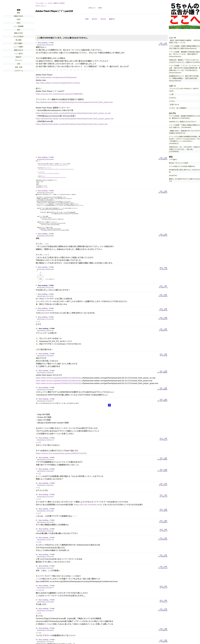Viewport: 200px width, 644px height.
Task: Open なんでも実況G in sidebar
Action: [18, 36]
